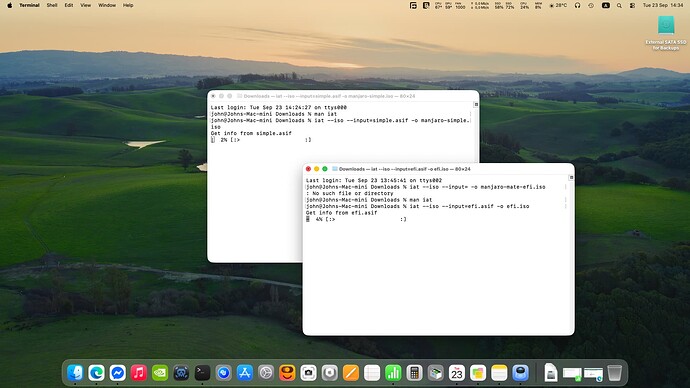Open the View menu
This screenshot has height=388, width=690.
85,5
